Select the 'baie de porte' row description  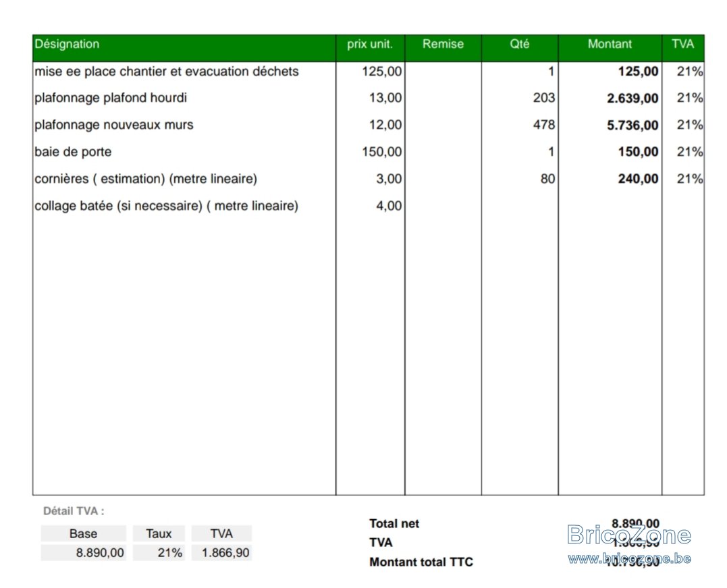pos(73,153)
